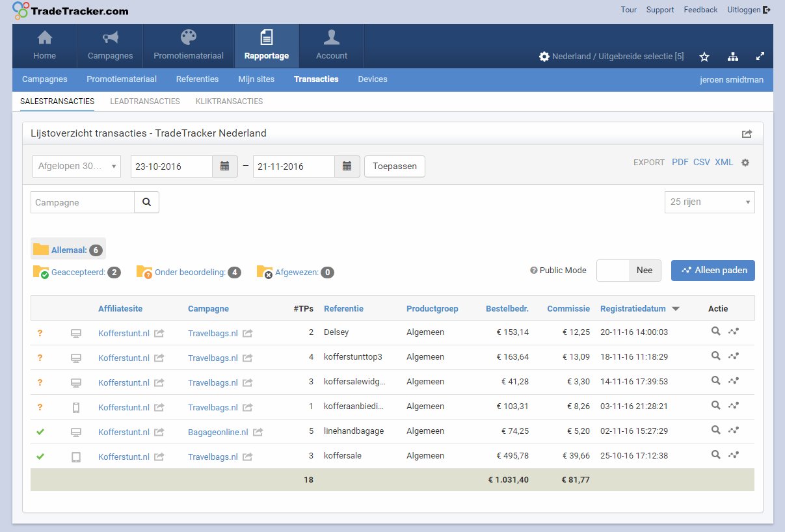Filter by Geaccepteerd transactions

77,273
